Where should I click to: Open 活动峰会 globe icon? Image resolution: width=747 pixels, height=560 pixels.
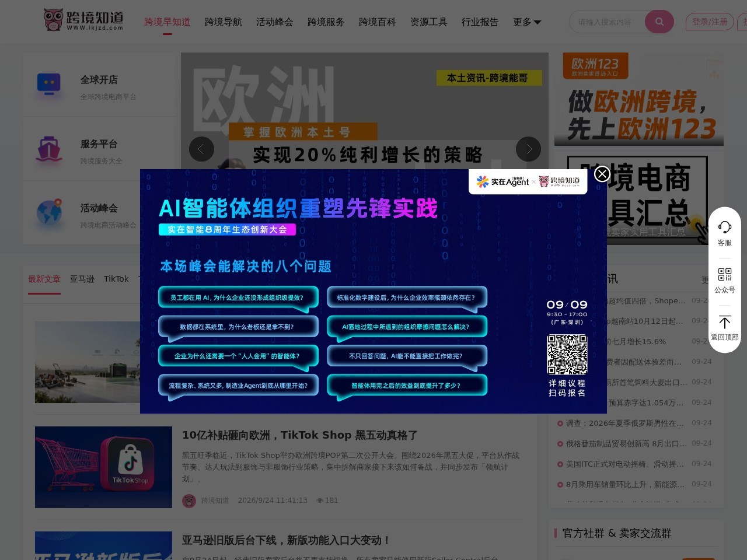pyautogui.click(x=49, y=213)
